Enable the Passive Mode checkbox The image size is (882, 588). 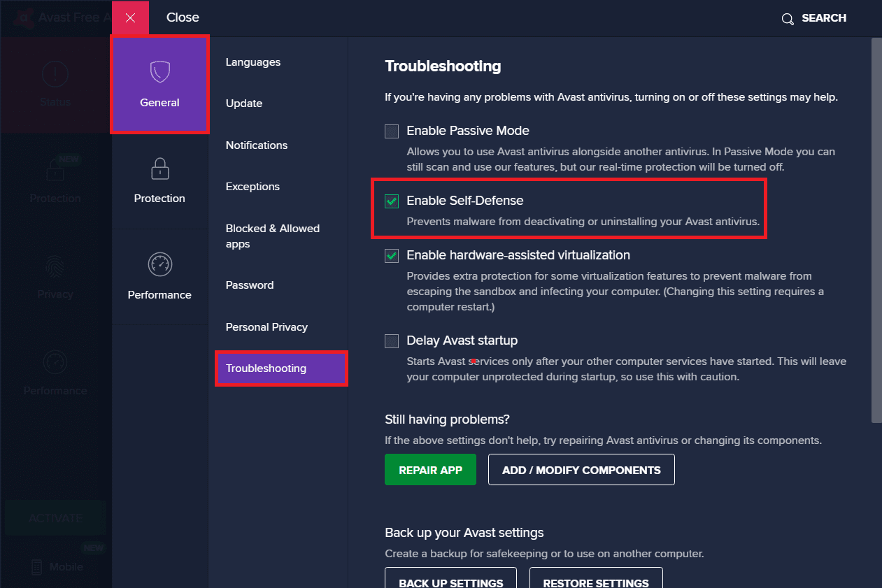392,131
